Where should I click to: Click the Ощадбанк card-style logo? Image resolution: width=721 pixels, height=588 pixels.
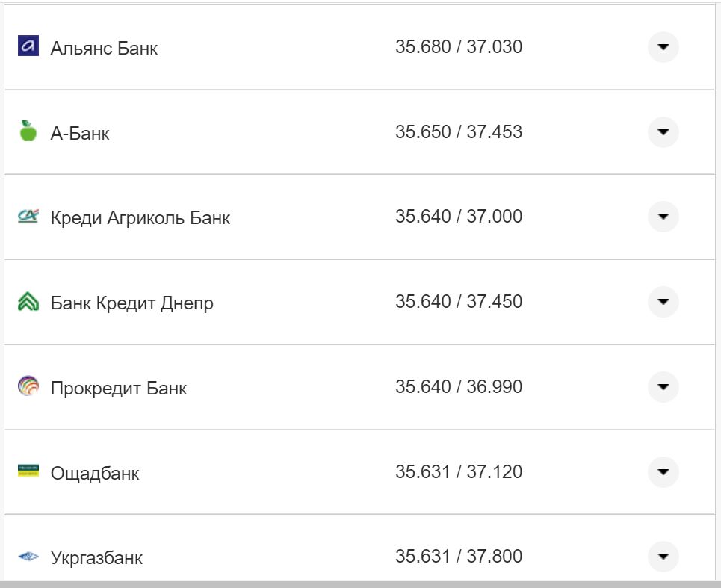coord(27,471)
